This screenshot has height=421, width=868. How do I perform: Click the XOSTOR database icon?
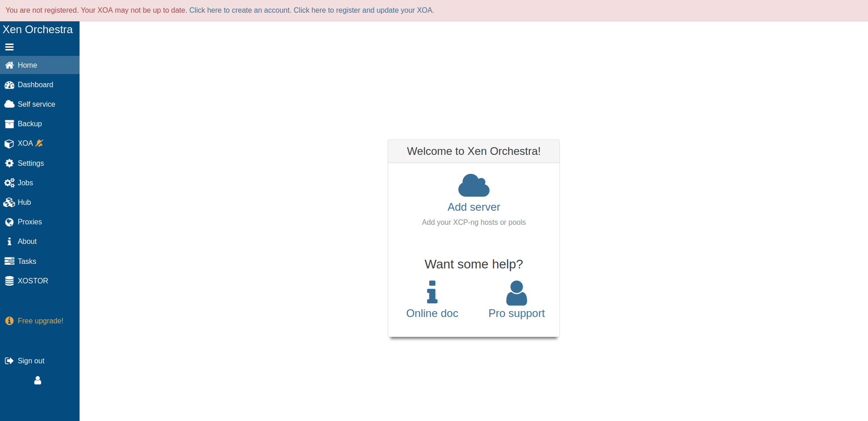pos(9,281)
